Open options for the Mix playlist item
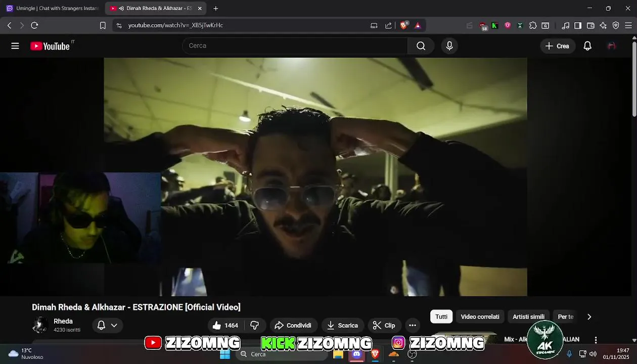 pos(596,340)
